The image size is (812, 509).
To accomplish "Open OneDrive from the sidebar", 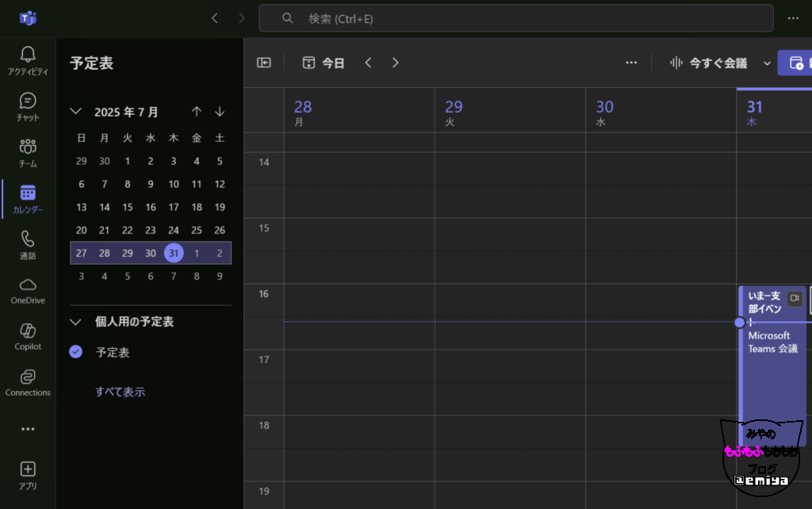I will [28, 285].
